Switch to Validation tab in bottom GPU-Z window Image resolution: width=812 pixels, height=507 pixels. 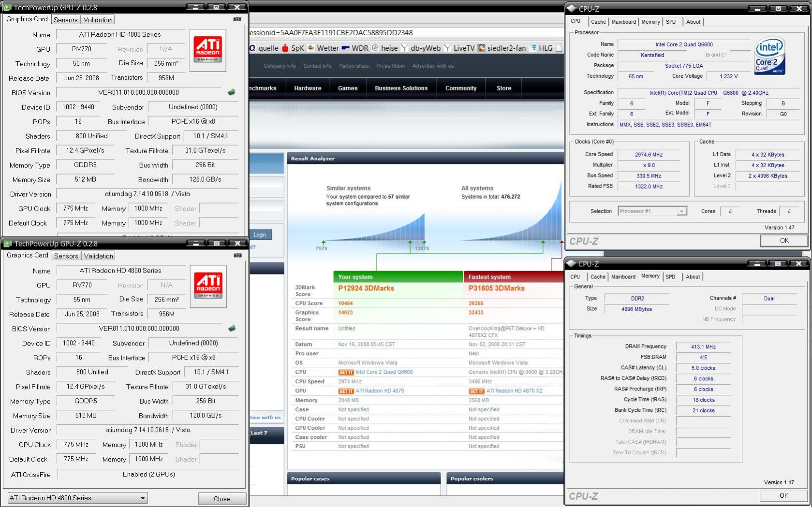coord(98,256)
